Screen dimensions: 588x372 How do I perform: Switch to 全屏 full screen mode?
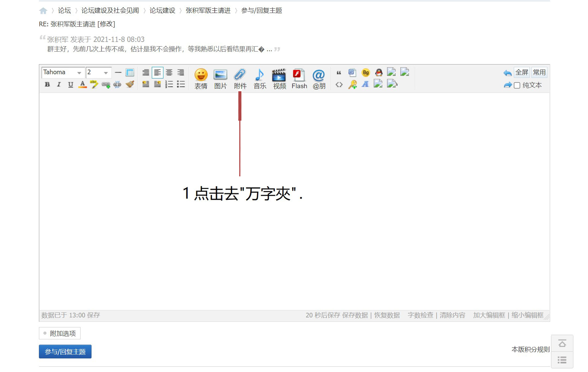pyautogui.click(x=521, y=72)
